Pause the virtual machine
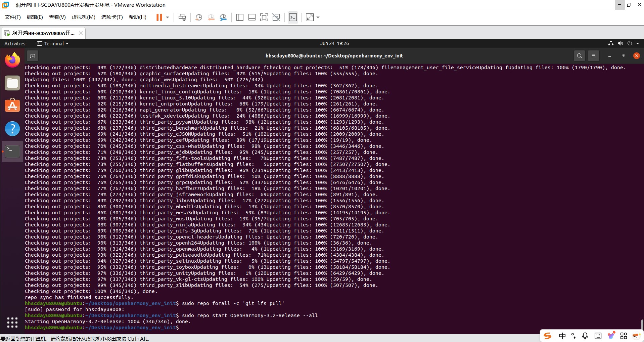 (x=159, y=17)
